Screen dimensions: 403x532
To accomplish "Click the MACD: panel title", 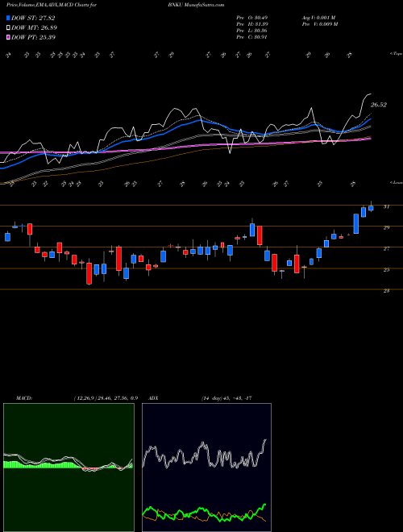I will 23,398.
